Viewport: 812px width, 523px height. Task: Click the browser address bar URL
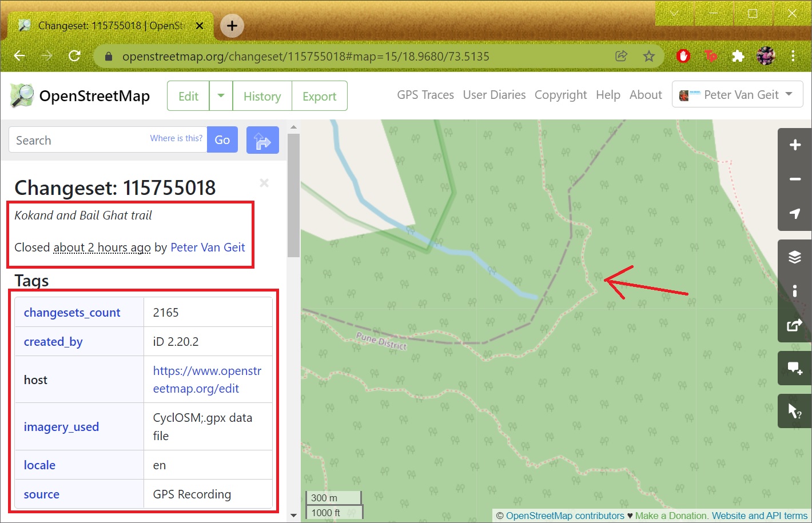[x=306, y=56]
